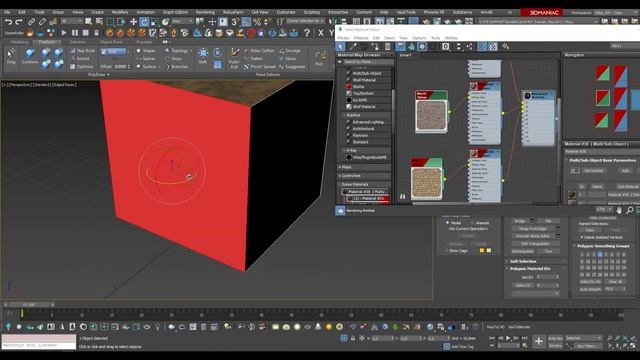Click the zoom magnifier in Slate editor
The height and width of the screenshot is (360, 640).
(630, 210)
